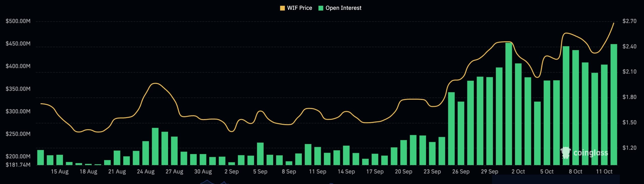644x184 pixels.
Task: Click the 2 Sep date label
Action: (x=231, y=172)
